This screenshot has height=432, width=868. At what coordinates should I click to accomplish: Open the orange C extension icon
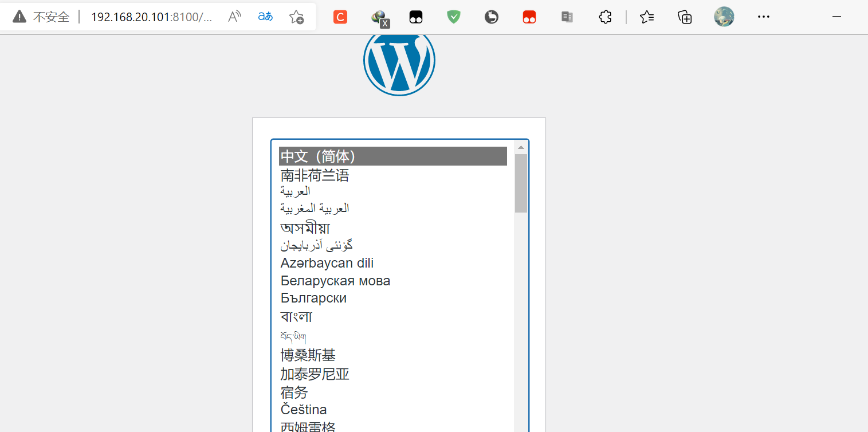(340, 17)
